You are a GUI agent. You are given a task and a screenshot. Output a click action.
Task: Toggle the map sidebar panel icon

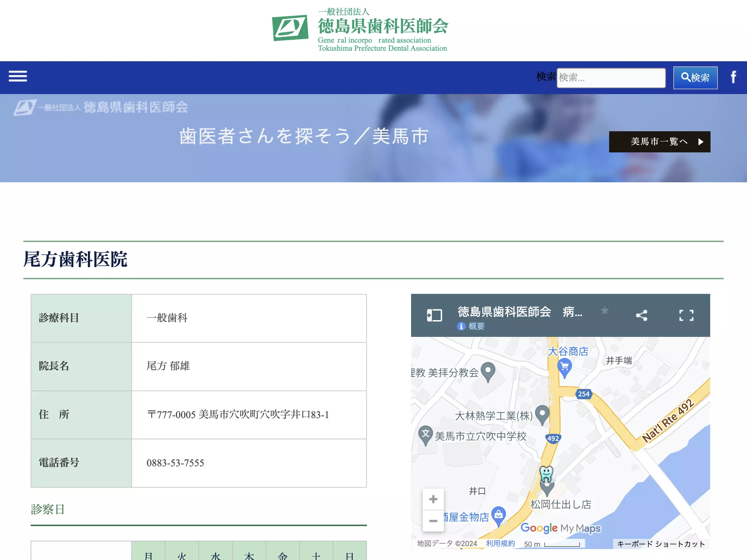click(x=434, y=315)
